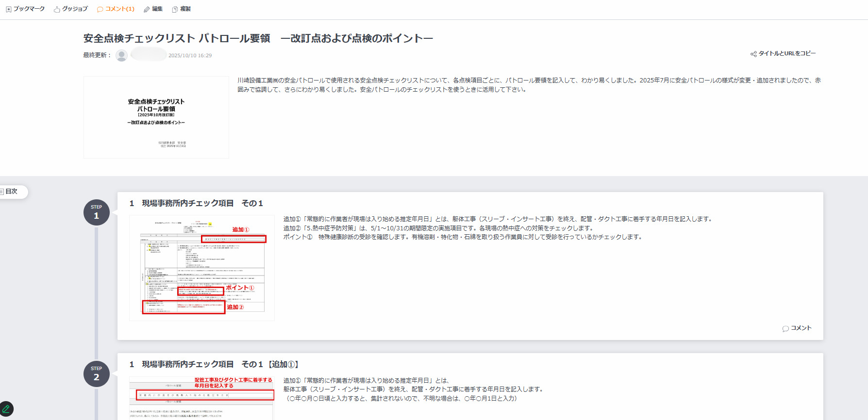Give a グッジョブ thumbs-up

click(57, 9)
